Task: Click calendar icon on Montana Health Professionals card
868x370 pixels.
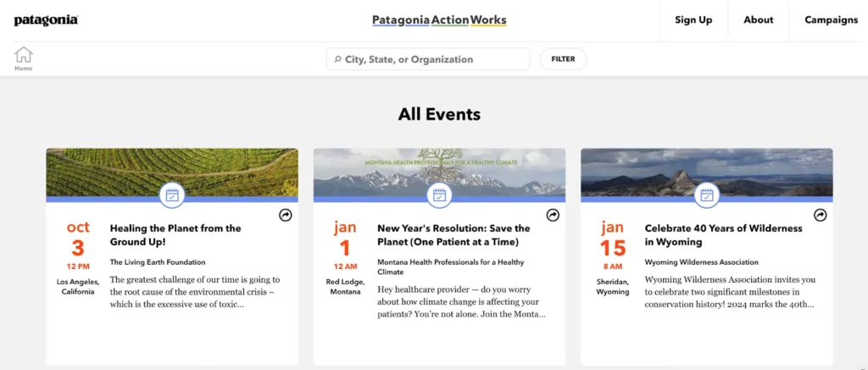Action: click(439, 195)
